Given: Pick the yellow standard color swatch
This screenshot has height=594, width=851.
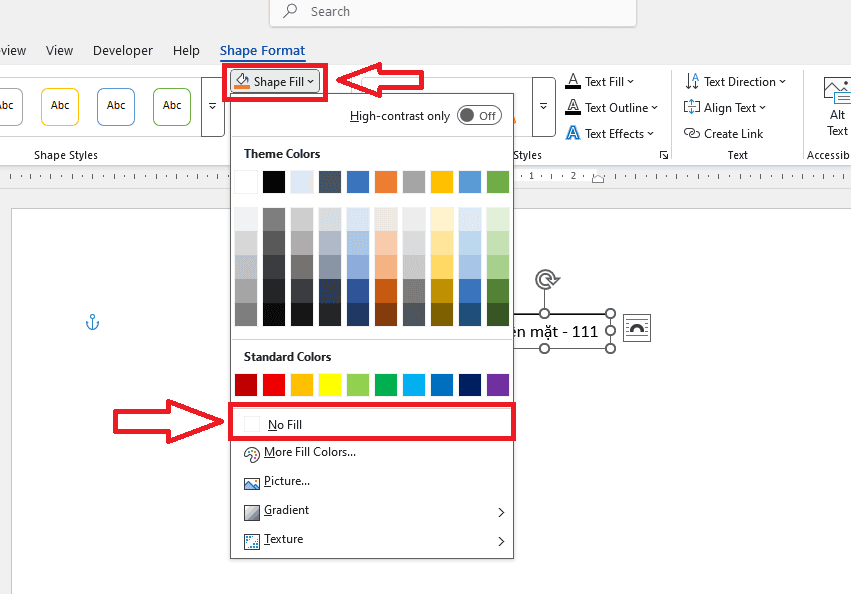Looking at the screenshot, I should [330, 385].
